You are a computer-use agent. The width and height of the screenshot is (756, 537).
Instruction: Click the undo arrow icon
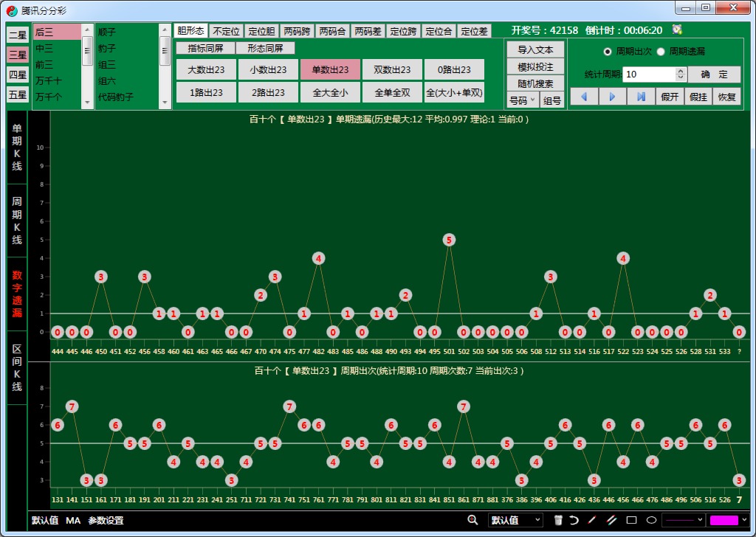pos(574,520)
